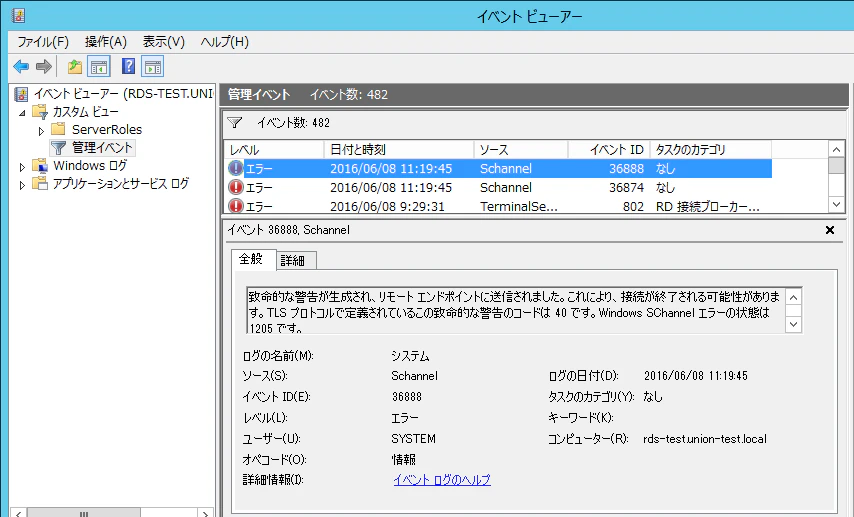Click the オペコード value 情報
854x517 pixels.
404,459
